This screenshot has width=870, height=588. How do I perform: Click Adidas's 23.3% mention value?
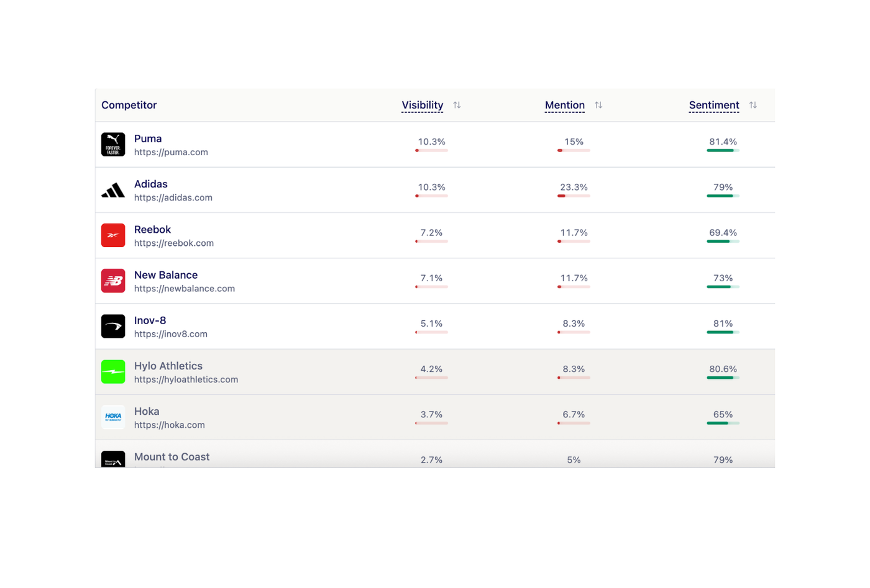(x=574, y=187)
